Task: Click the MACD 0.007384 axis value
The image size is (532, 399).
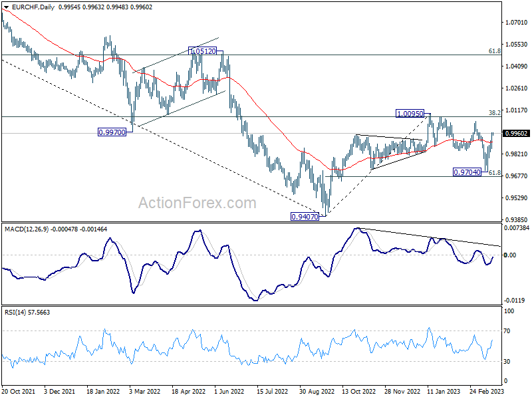Action: (517, 229)
